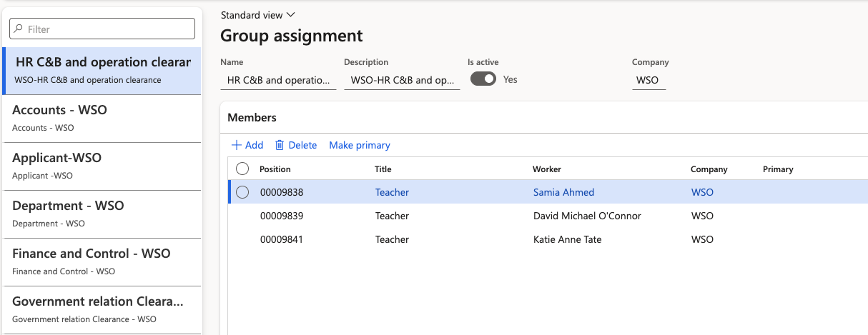
Task: Select Government relation Clearance group
Action: click(102, 310)
